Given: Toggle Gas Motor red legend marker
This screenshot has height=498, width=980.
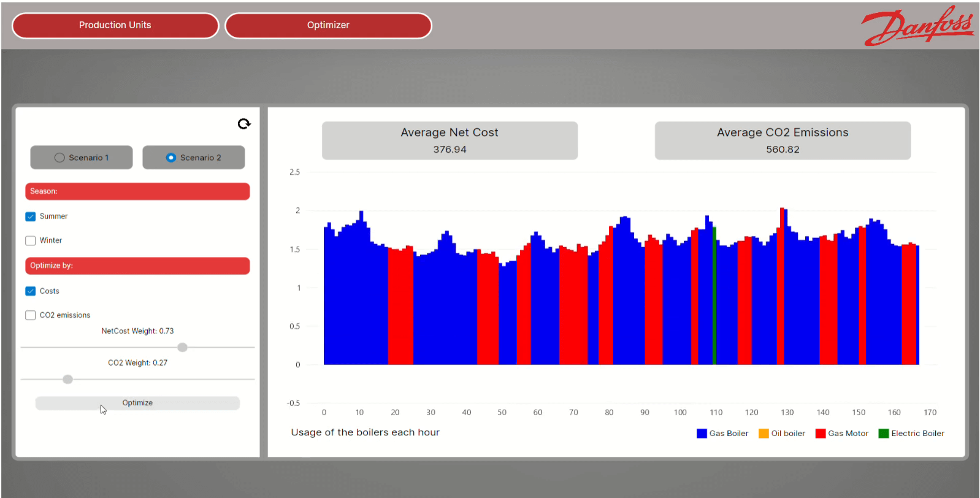Looking at the screenshot, I should [821, 434].
